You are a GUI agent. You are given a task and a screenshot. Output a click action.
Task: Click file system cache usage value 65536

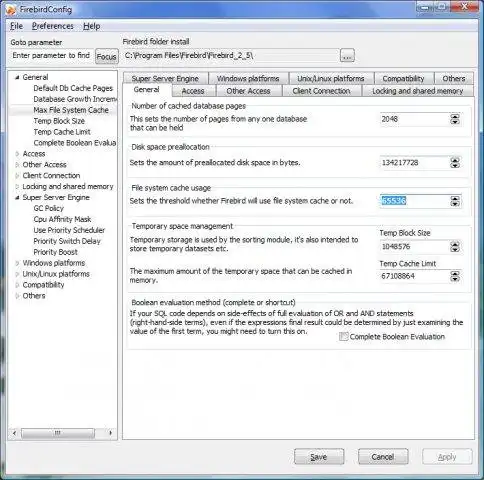click(x=414, y=201)
